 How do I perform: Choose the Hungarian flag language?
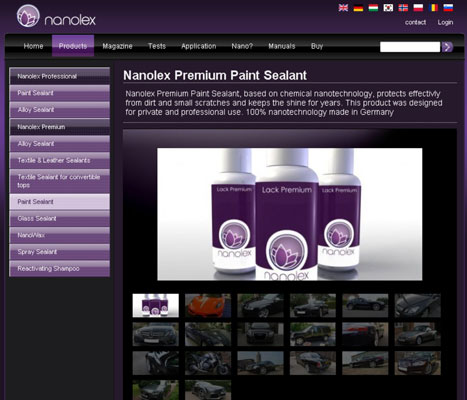point(373,8)
